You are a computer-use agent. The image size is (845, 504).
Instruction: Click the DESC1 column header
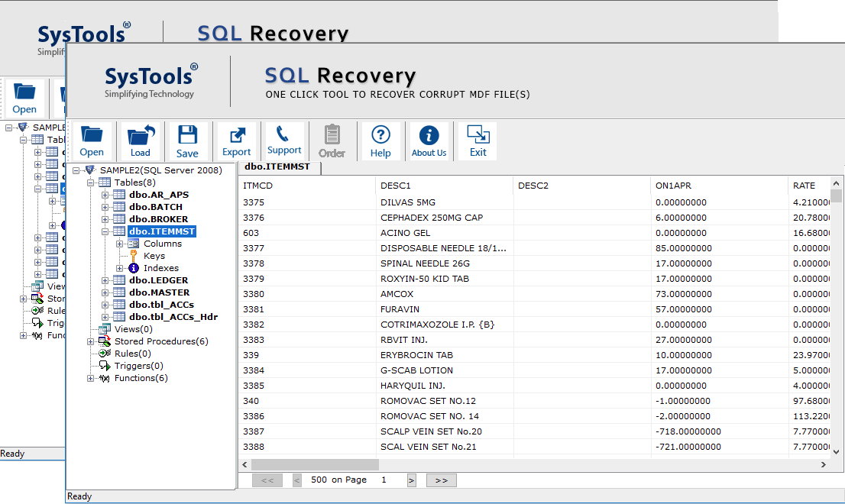(444, 186)
